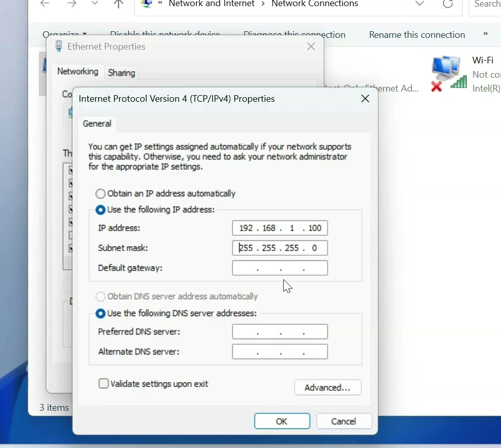Click the Subnet mask input field

coord(280,248)
